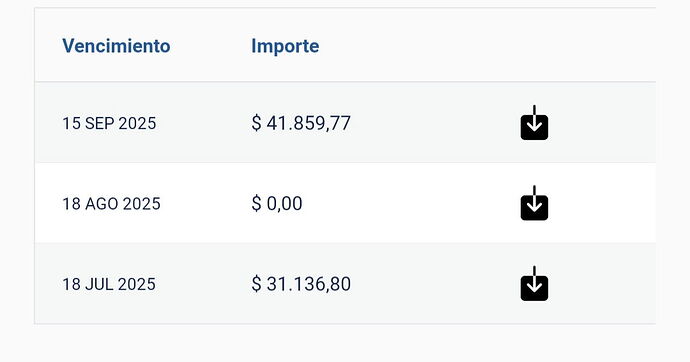Select the $ 31.136,80 amount
Image resolution: width=690 pixels, height=362 pixels.
click(x=301, y=284)
